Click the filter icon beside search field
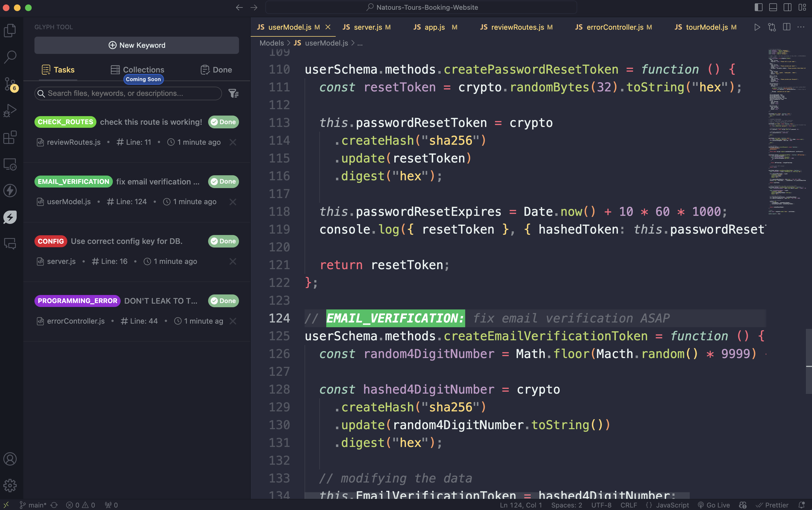812x510 pixels. click(x=233, y=93)
